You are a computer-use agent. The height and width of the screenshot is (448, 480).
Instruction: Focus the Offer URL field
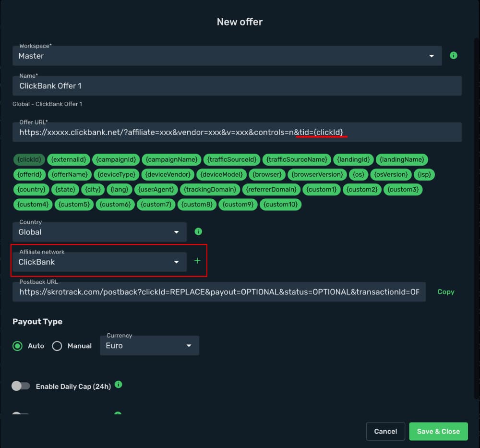(x=237, y=132)
